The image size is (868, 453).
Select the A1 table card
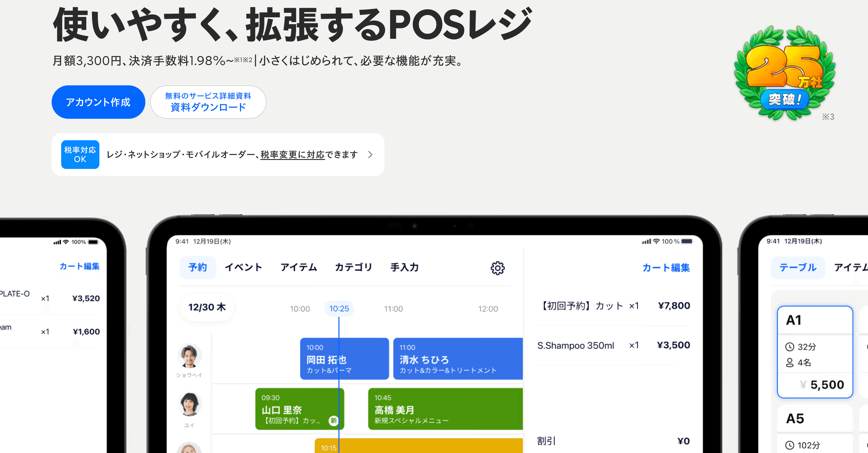[x=815, y=352]
